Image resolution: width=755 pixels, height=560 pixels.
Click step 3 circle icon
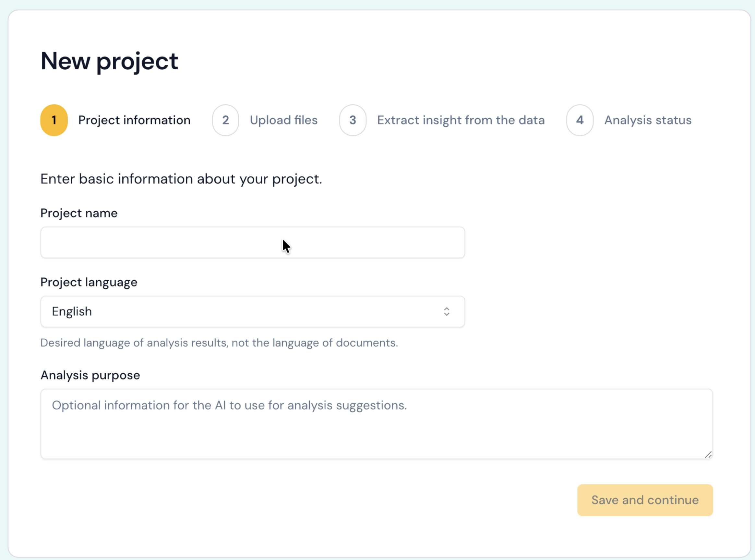pyautogui.click(x=353, y=120)
